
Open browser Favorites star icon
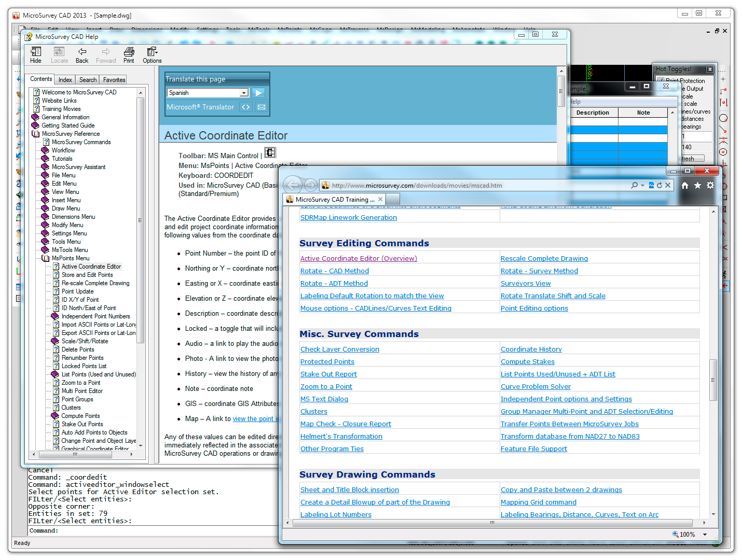pos(697,185)
